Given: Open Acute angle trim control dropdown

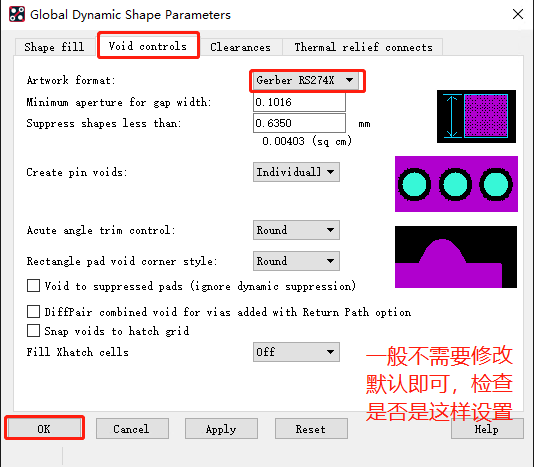Looking at the screenshot, I should [296, 230].
